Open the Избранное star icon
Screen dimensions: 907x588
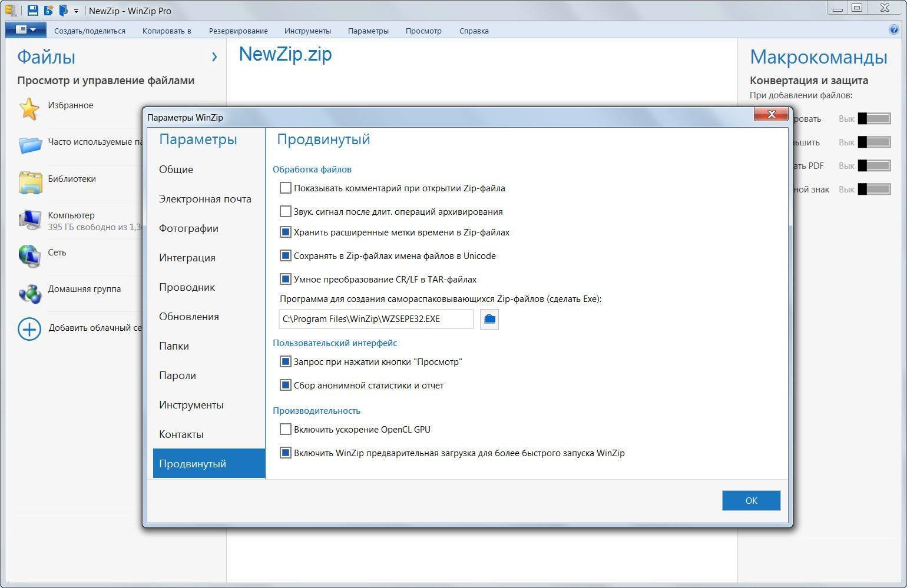pyautogui.click(x=29, y=109)
